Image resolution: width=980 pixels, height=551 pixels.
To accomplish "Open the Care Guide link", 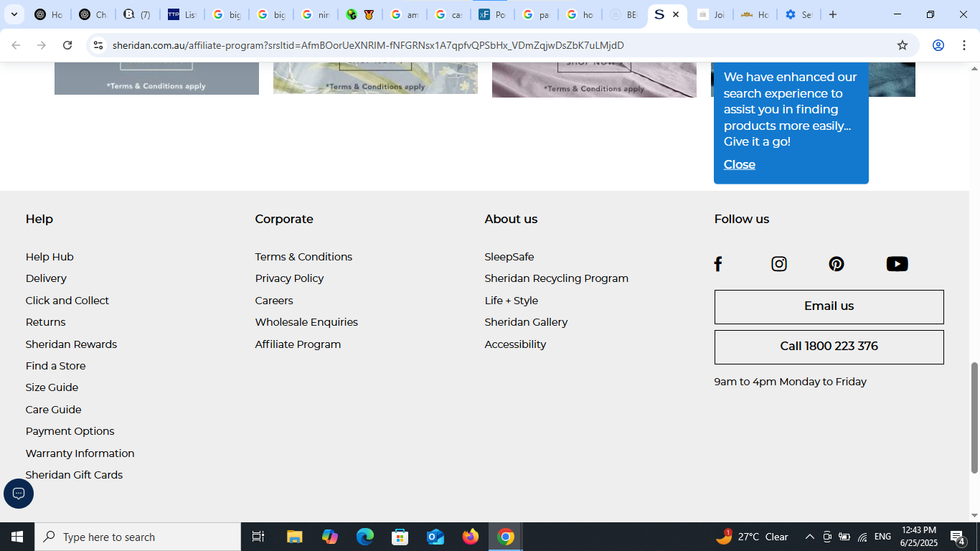I will click(53, 410).
